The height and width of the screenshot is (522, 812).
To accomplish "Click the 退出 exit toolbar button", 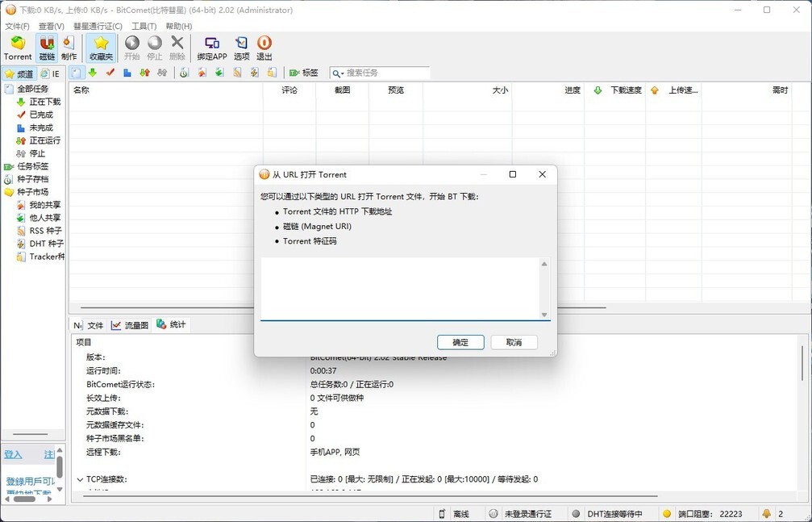I will pyautogui.click(x=264, y=48).
